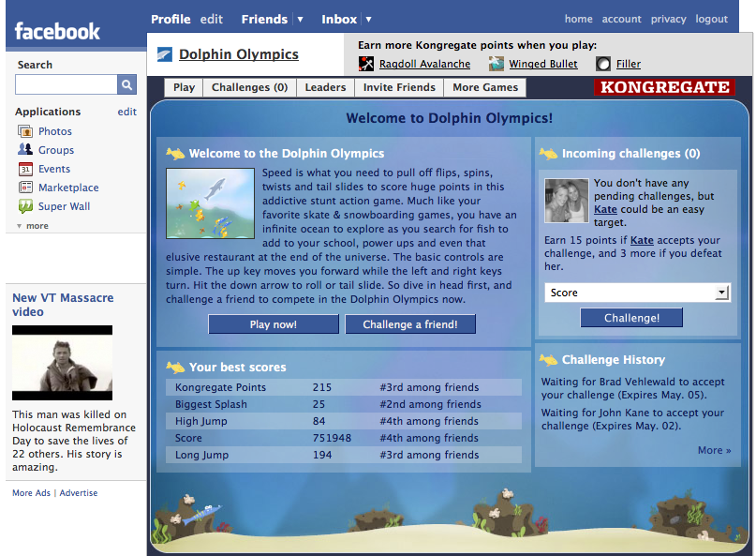Open the Filler game link
756x556 pixels.
(x=629, y=64)
